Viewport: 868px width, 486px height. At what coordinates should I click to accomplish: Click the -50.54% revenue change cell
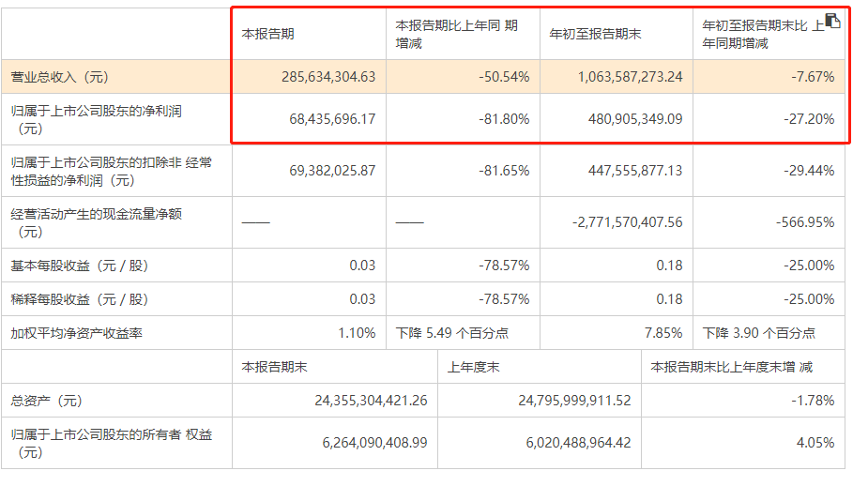click(504, 77)
